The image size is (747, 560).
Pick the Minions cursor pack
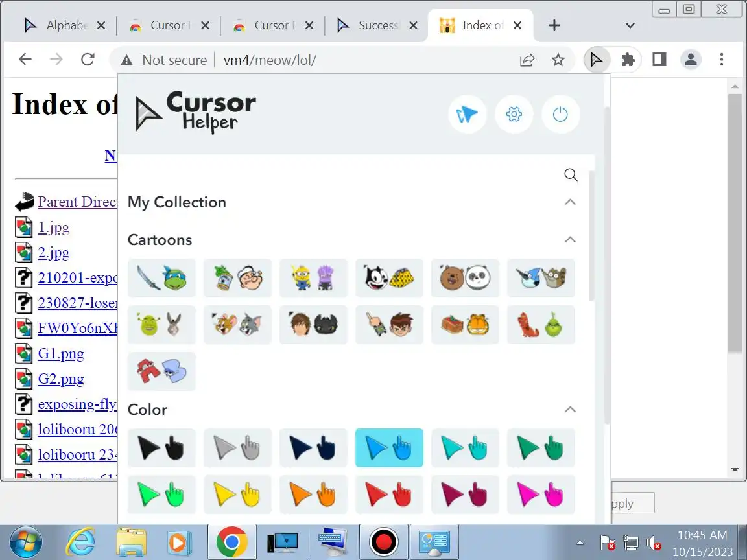click(313, 278)
